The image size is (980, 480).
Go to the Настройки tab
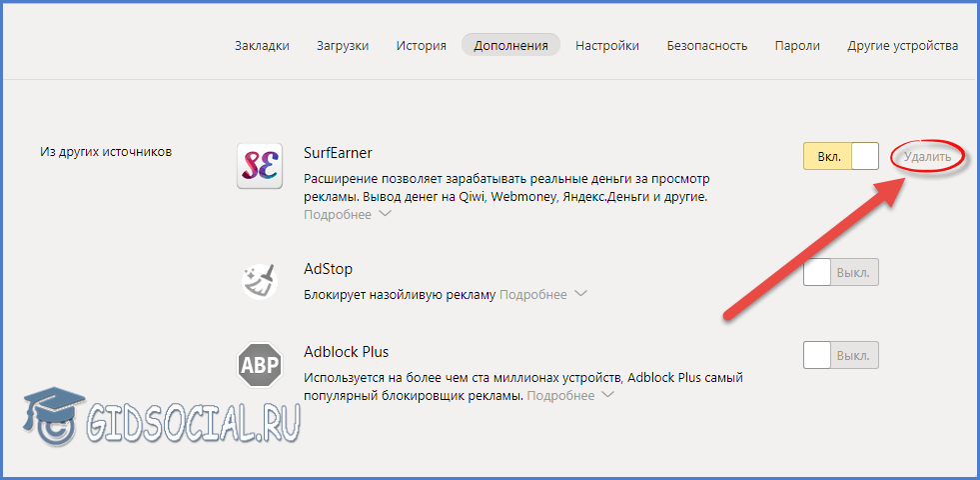(607, 46)
